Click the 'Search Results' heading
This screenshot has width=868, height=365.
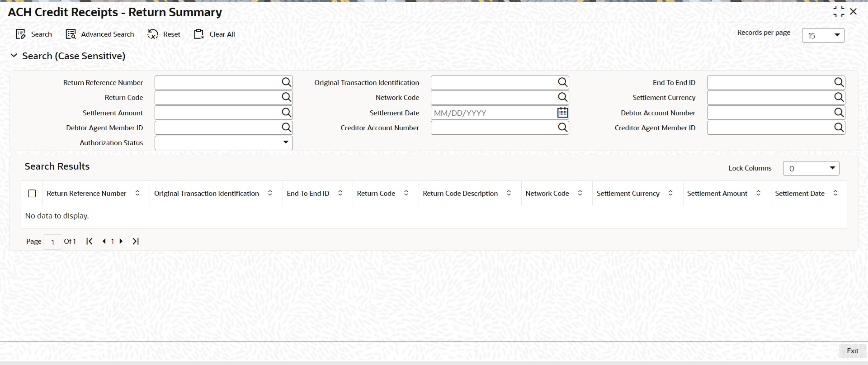[x=57, y=166]
